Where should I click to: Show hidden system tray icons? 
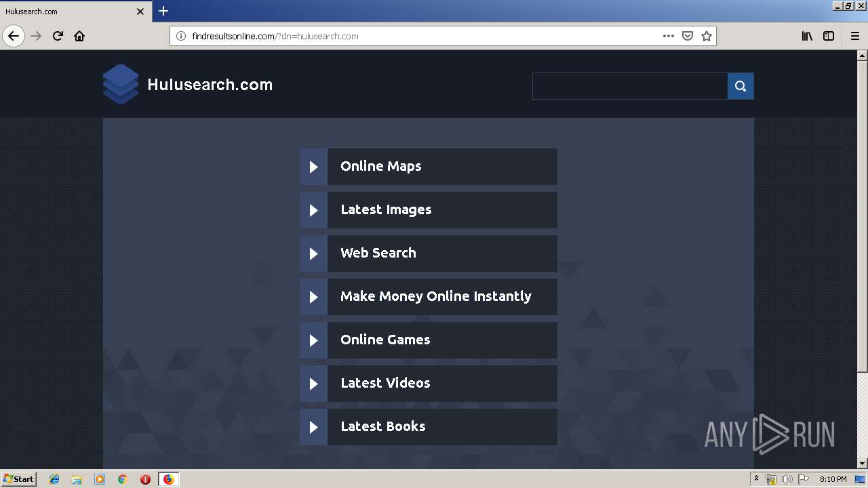point(756,479)
